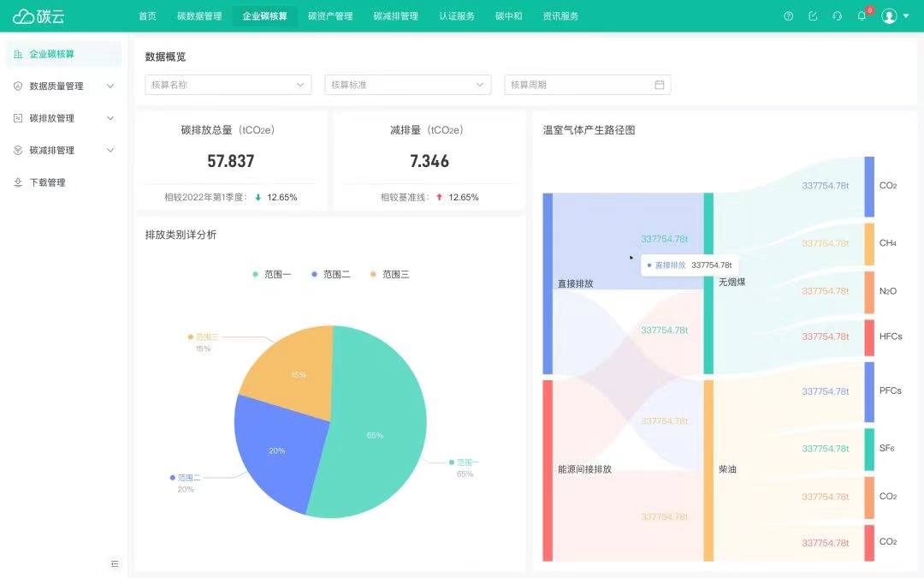Open the 核算名称 dropdown

point(228,85)
